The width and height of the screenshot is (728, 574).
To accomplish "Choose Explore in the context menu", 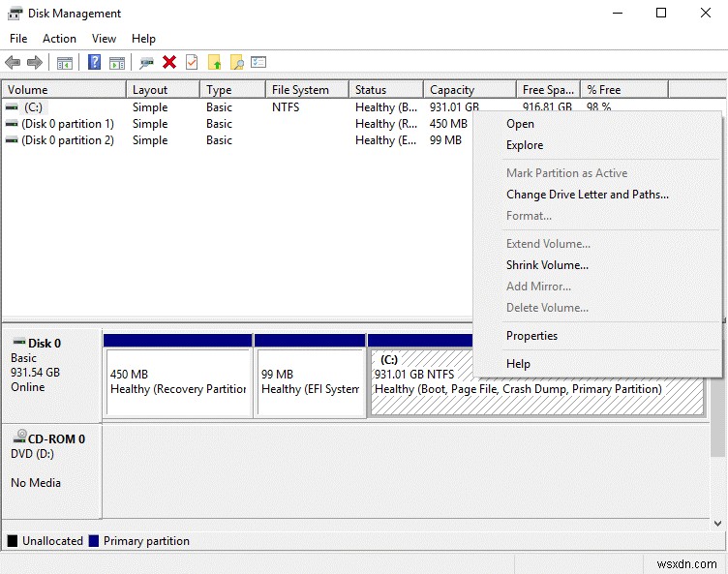I will click(x=525, y=145).
